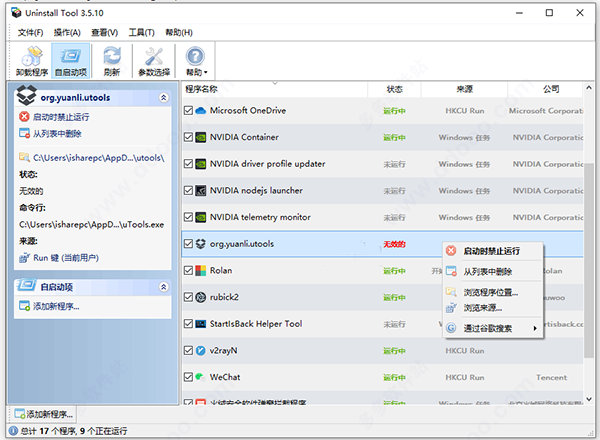Image resolution: width=600 pixels, height=440 pixels.
Task: Click the list scrollbar down arrow
Action: pos(589,399)
